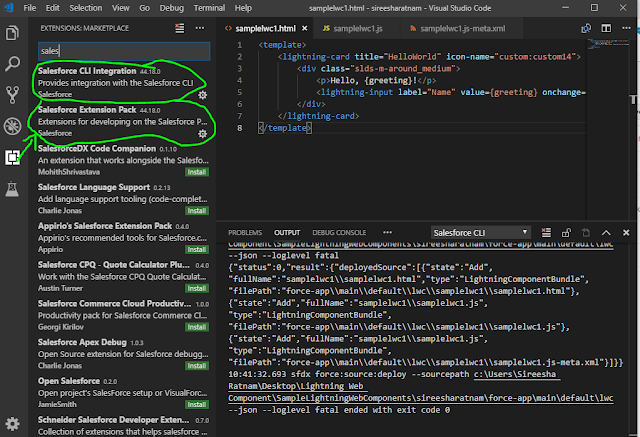Open gear menu for Salesforce Extension Pack

pyautogui.click(x=202, y=134)
